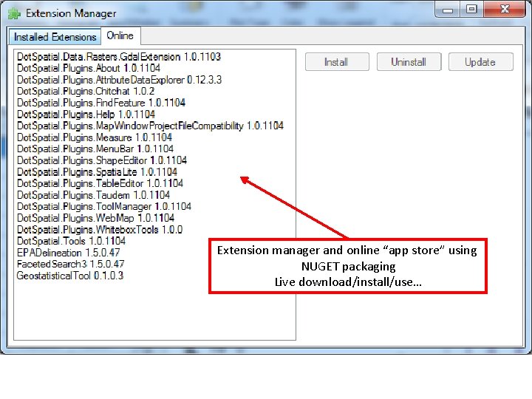Select DotSpatial.Plugins.ToolManager 1.0.1104 entry
This screenshot has height=399, width=532.
click(104, 207)
